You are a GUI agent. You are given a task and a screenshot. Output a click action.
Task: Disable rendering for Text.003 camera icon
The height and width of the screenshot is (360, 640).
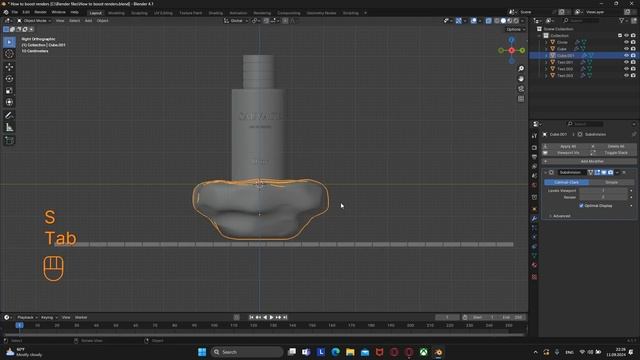click(x=633, y=76)
